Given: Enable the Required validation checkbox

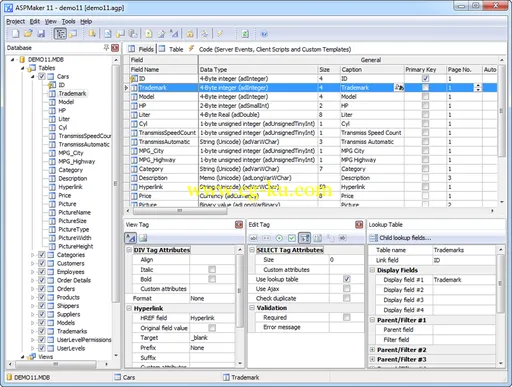Looking at the screenshot, I should (x=347, y=317).
